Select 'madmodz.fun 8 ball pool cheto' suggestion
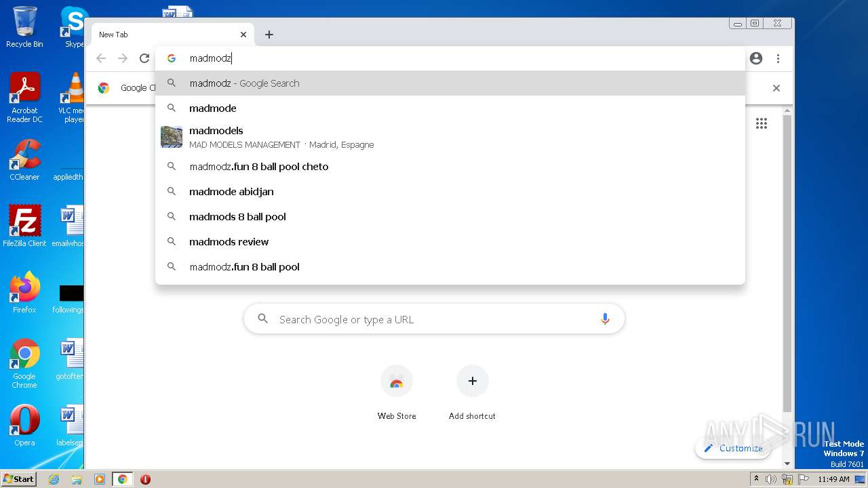Screen dimensions: 868x488 [450, 167]
